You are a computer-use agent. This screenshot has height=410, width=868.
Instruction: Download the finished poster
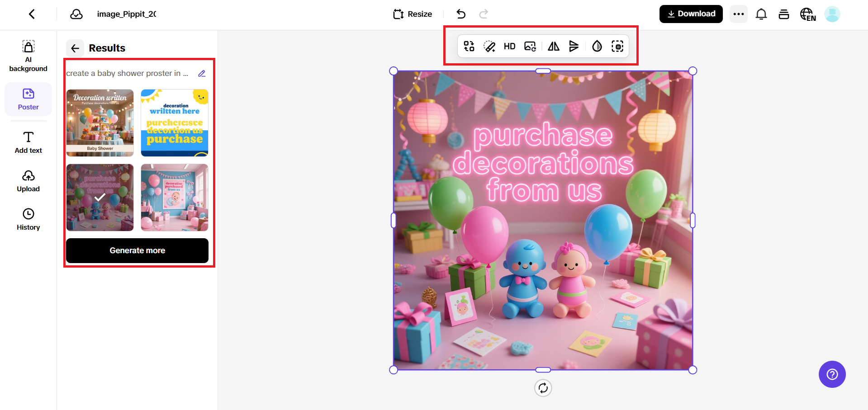691,14
